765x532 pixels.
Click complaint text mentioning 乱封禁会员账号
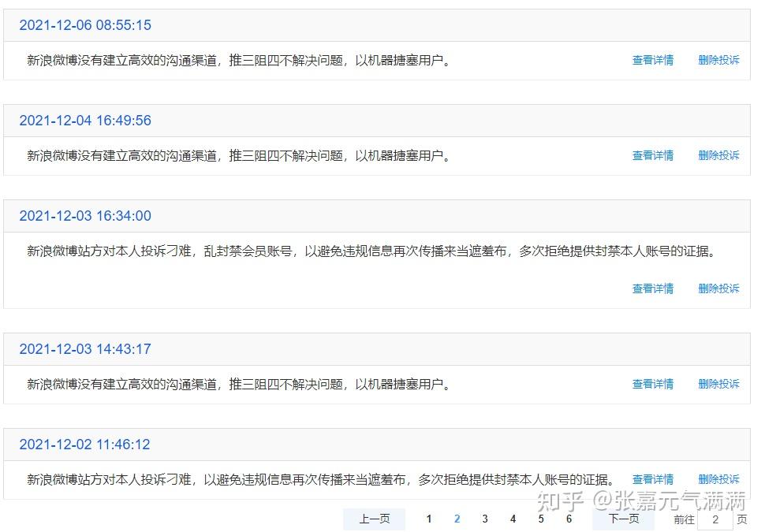click(x=371, y=251)
